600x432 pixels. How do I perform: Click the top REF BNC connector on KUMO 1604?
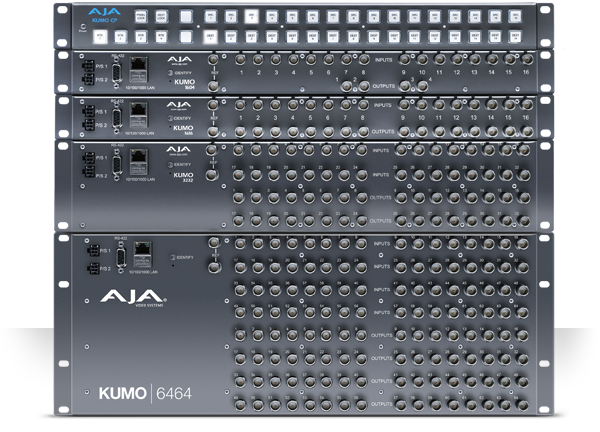(x=213, y=60)
